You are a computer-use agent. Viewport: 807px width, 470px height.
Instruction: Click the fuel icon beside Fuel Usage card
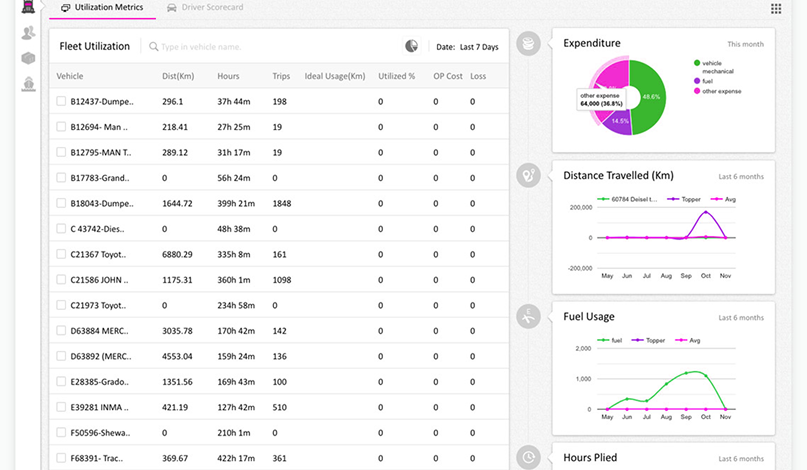click(528, 317)
